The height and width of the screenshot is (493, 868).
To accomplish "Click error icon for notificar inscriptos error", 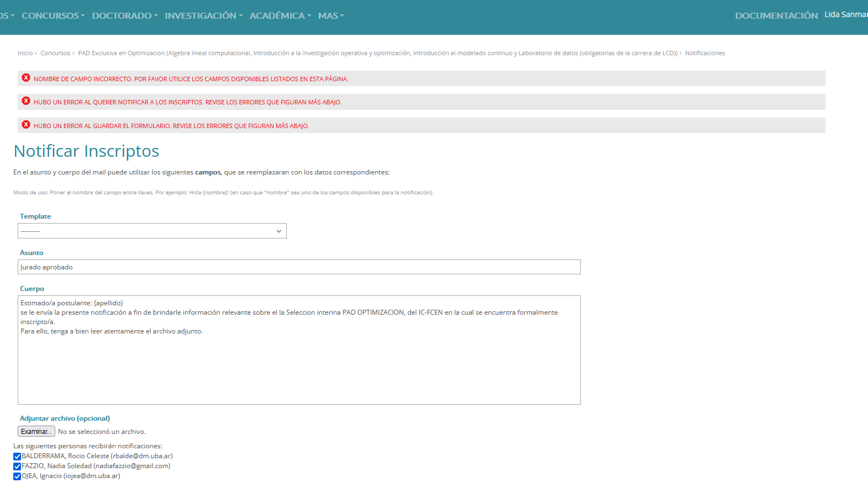I will [26, 101].
